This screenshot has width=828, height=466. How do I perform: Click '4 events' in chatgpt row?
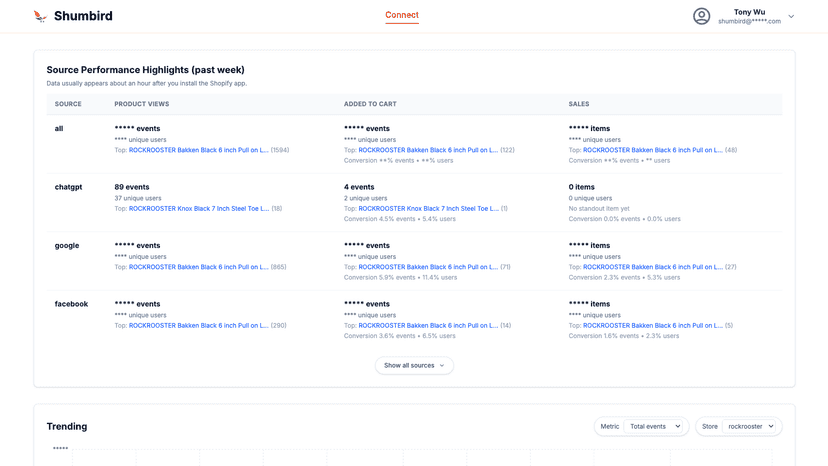pos(359,187)
